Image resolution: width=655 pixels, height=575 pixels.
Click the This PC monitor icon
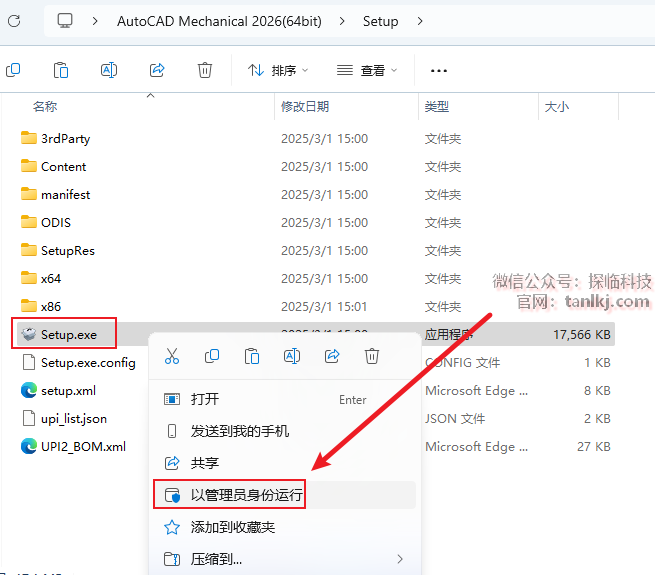point(65,20)
